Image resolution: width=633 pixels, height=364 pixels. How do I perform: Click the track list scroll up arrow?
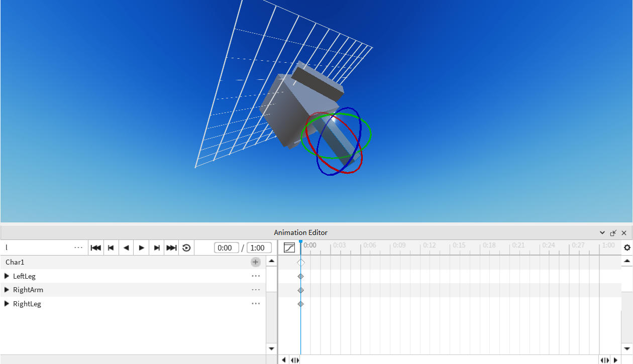click(x=271, y=261)
